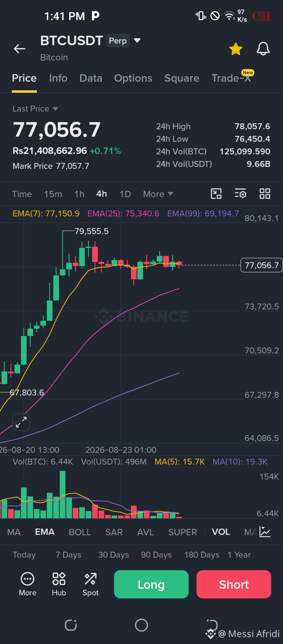Open the Data tab

click(91, 78)
